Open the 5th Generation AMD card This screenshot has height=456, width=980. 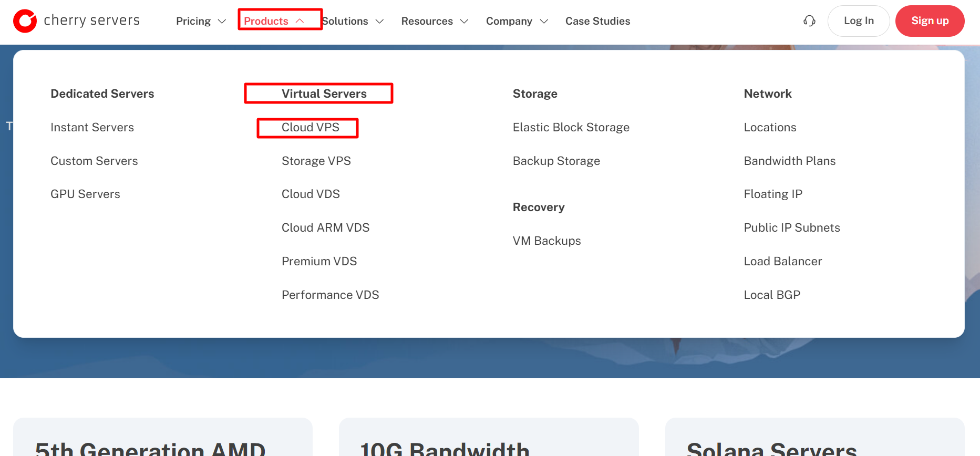point(163,437)
